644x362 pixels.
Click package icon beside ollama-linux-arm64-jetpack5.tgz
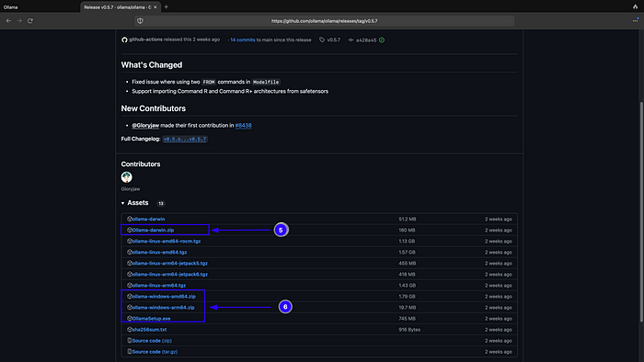pyautogui.click(x=130, y=263)
